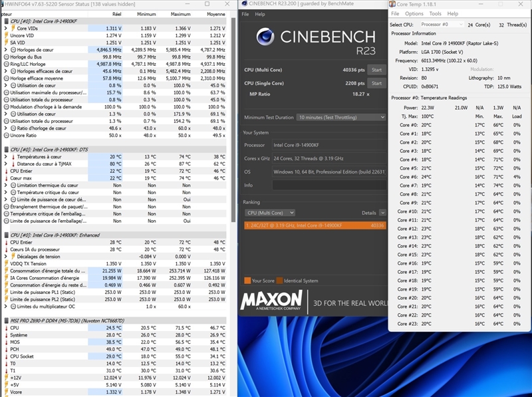Click the single core score 2208 pts
The height and width of the screenshot is (397, 532).
355,83
